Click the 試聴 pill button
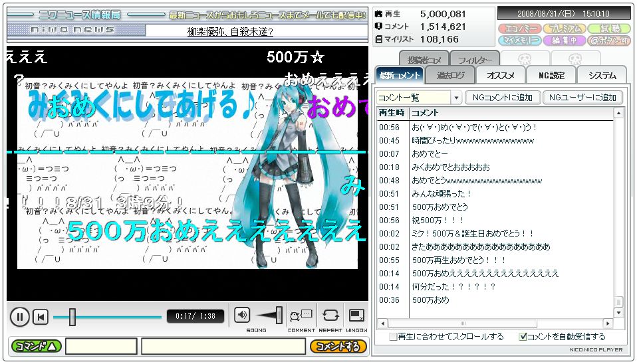 (x=609, y=29)
